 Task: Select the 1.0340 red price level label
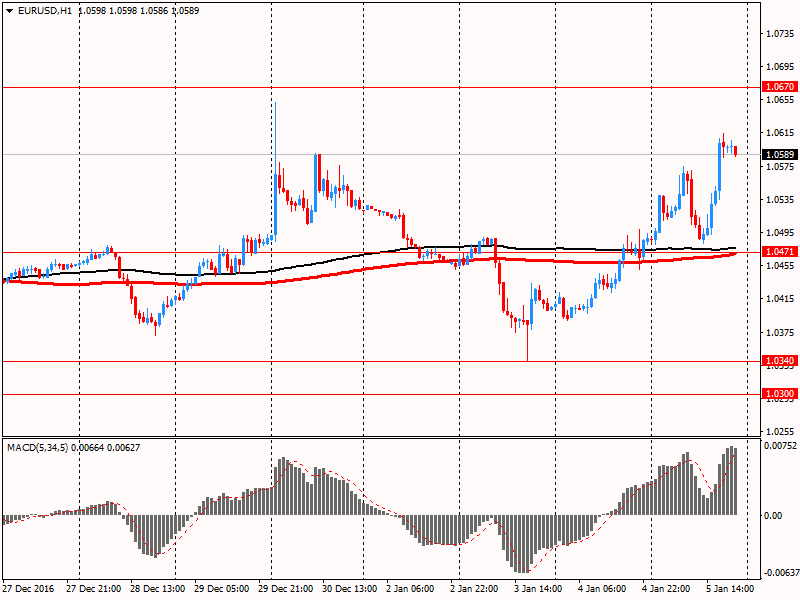coord(780,361)
